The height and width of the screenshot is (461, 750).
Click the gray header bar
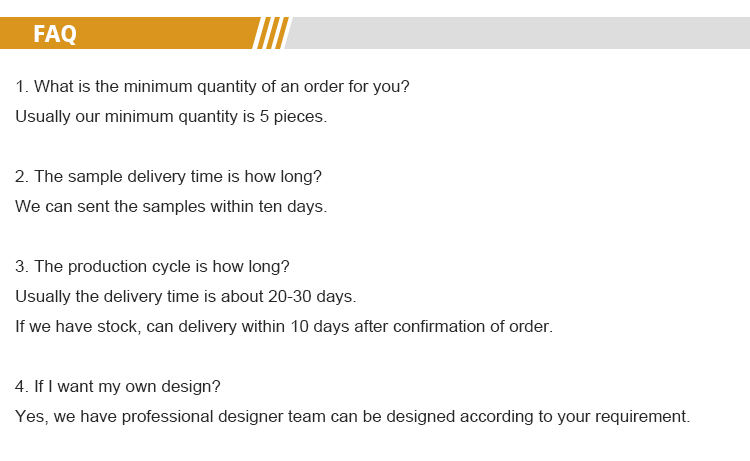(520, 33)
